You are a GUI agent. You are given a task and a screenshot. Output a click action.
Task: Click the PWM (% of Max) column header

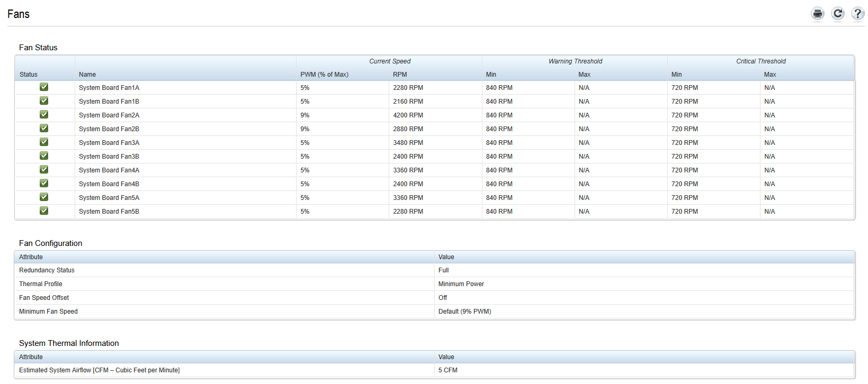[324, 75]
